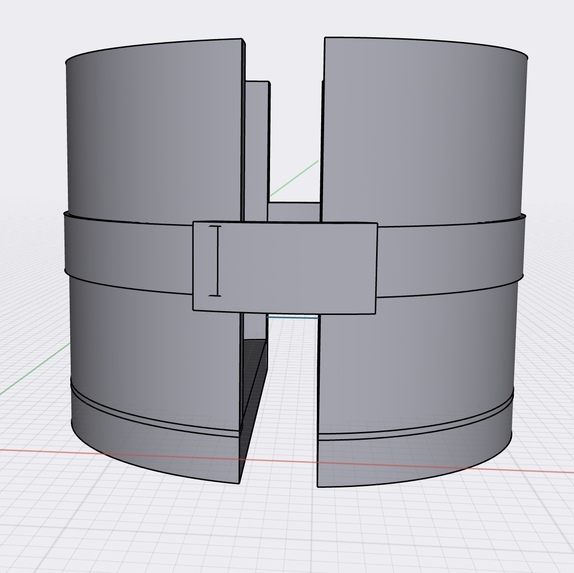The height and width of the screenshot is (573, 574).
Task: Click the vertical dimension mark on clasp plate
Action: point(215,261)
